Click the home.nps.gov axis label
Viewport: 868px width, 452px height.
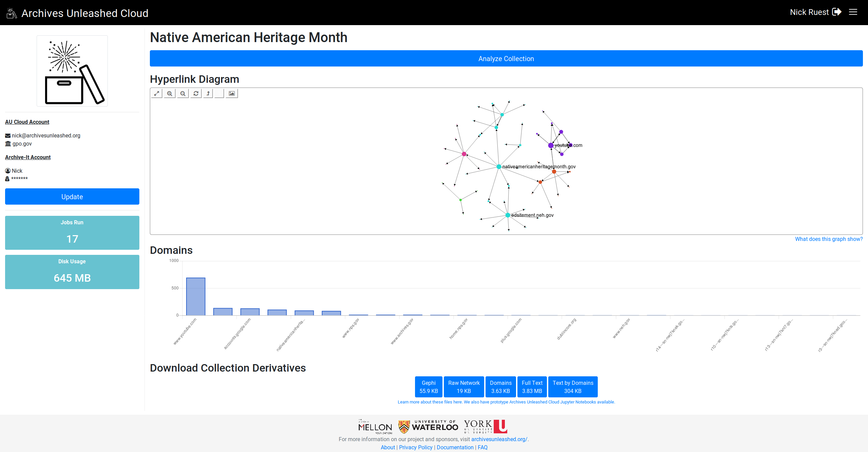tap(458, 328)
